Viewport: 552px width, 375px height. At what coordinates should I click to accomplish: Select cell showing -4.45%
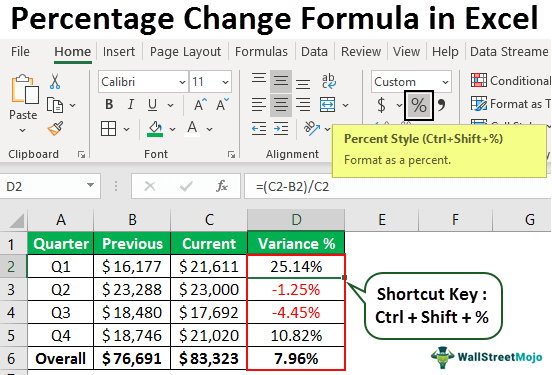(296, 313)
